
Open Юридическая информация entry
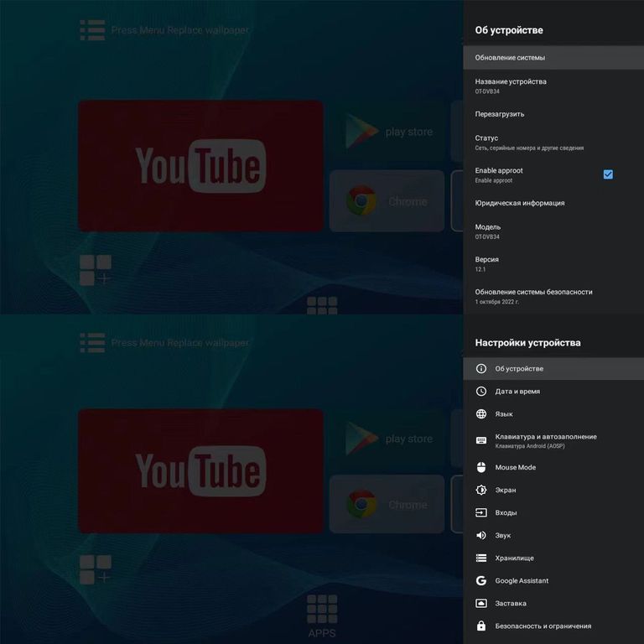(x=520, y=203)
